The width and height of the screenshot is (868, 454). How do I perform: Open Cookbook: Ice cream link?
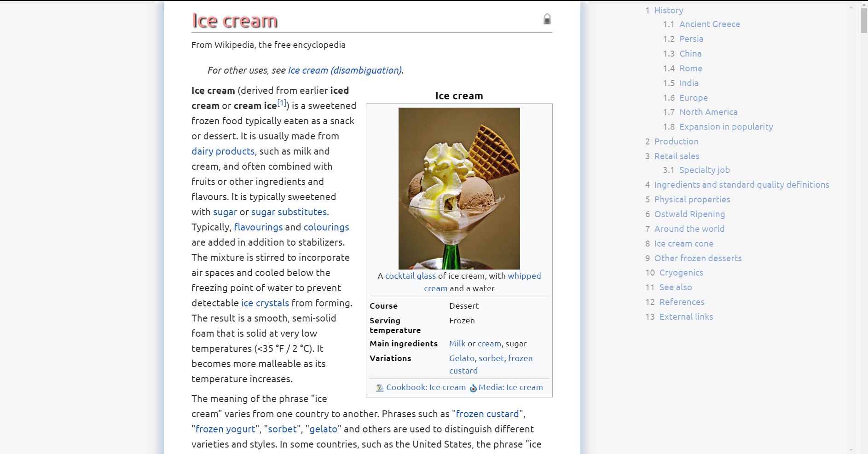point(426,387)
